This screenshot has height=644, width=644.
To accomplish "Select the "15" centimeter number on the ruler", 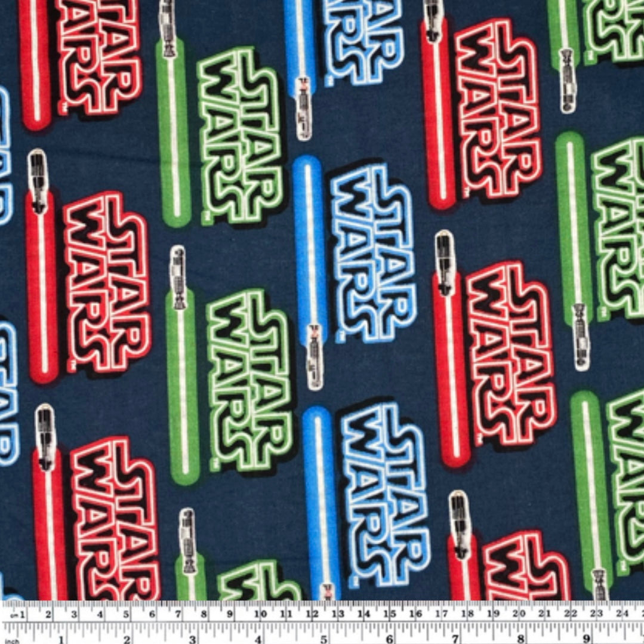I will [x=389, y=614].
